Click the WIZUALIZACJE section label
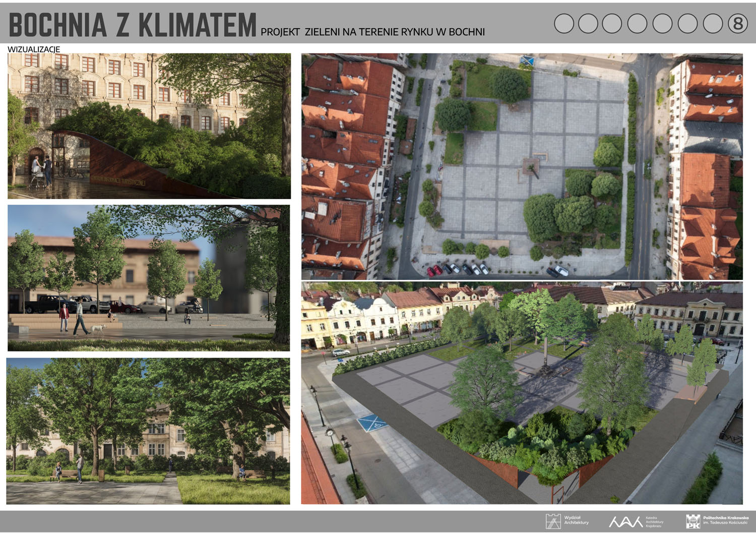The width and height of the screenshot is (756, 535). click(x=34, y=49)
